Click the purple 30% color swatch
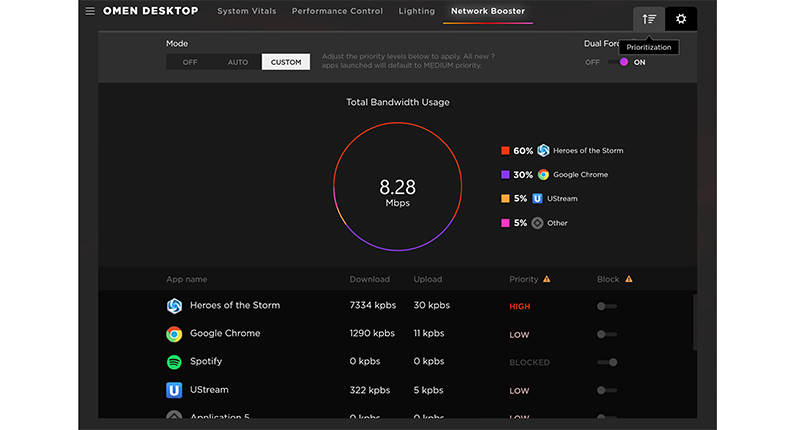This screenshot has width=795, height=430. click(x=505, y=174)
